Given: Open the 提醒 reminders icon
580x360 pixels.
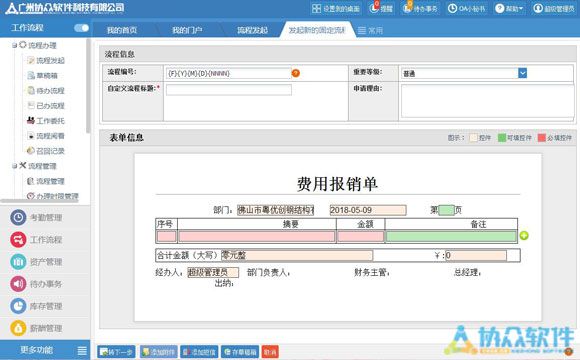Looking at the screenshot, I should (x=381, y=8).
